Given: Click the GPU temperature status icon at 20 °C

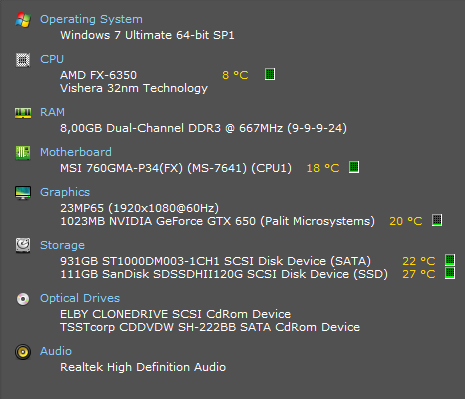Looking at the screenshot, I should (x=437, y=220).
